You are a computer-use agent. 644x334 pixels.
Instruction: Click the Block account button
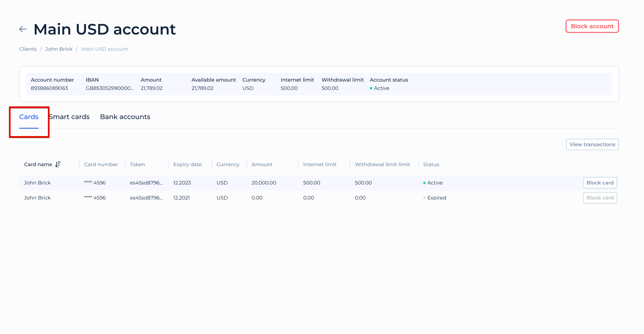(592, 26)
